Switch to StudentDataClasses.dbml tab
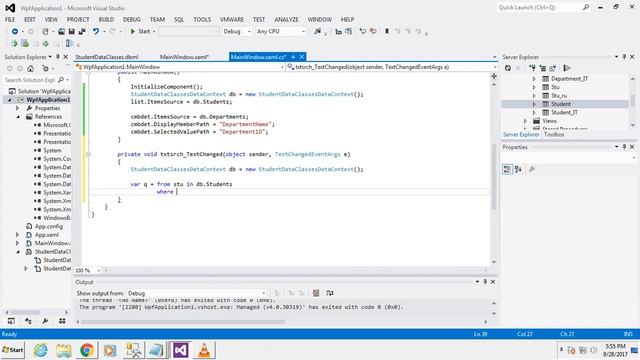Image resolution: width=640 pixels, height=360 pixels. [107, 57]
